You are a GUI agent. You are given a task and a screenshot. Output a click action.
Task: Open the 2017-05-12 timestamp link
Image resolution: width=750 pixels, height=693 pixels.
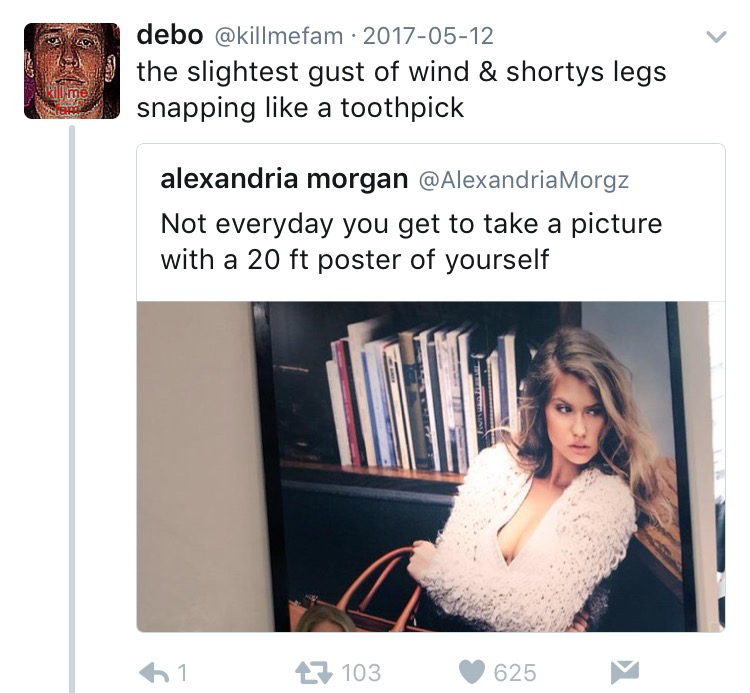pos(426,38)
